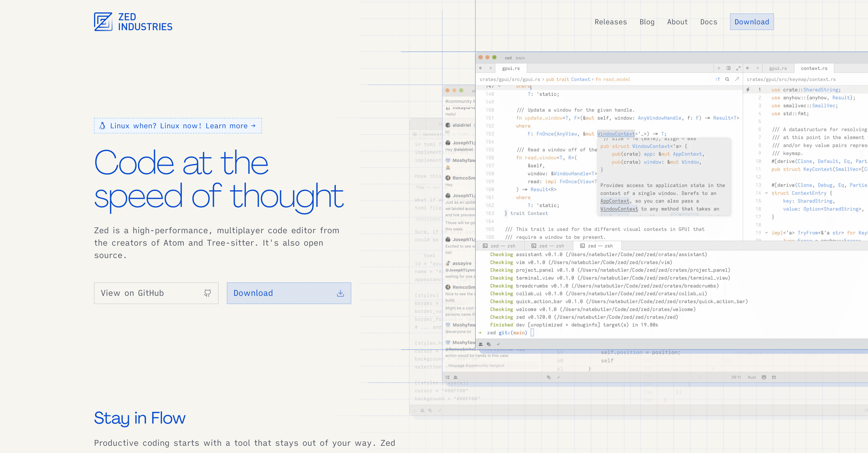Click the split pane icon in editor tab bar
Image resolution: width=868 pixels, height=453 pixels.
pos(729,68)
